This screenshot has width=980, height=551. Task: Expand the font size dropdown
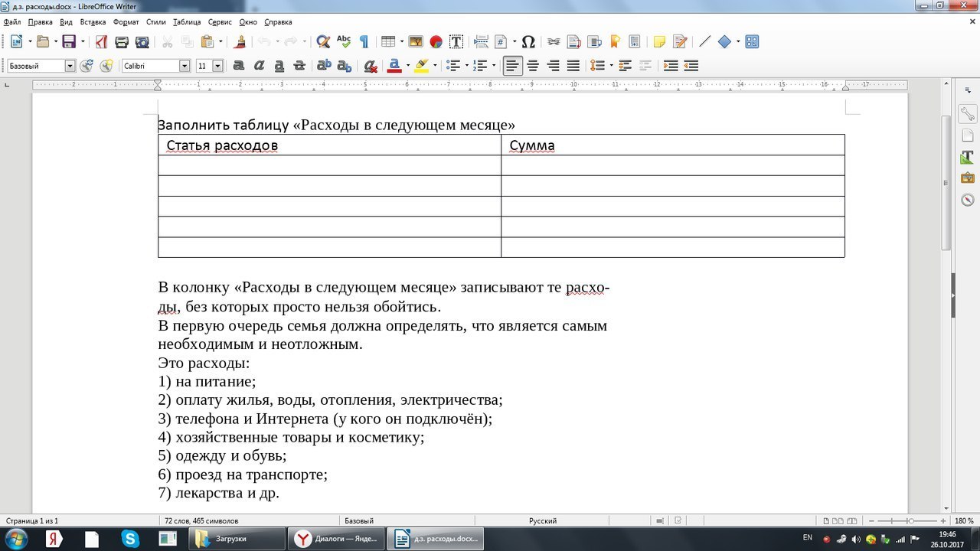pos(218,67)
